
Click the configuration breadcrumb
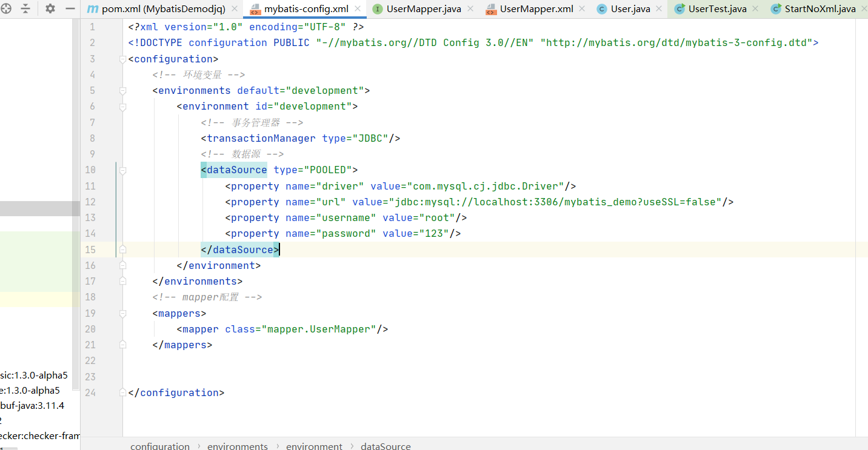(160, 446)
